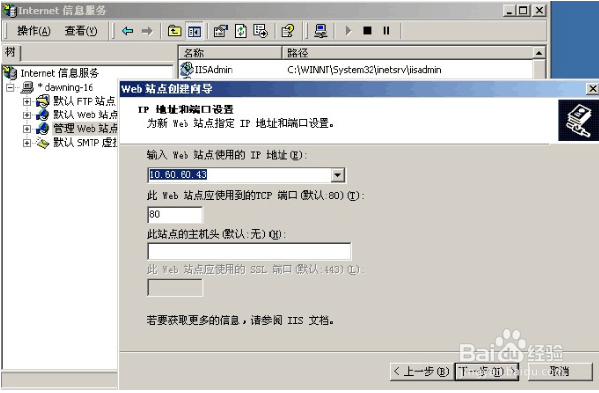Open the 查看(V) menu
Screen dimensions: 599x393
click(x=81, y=31)
